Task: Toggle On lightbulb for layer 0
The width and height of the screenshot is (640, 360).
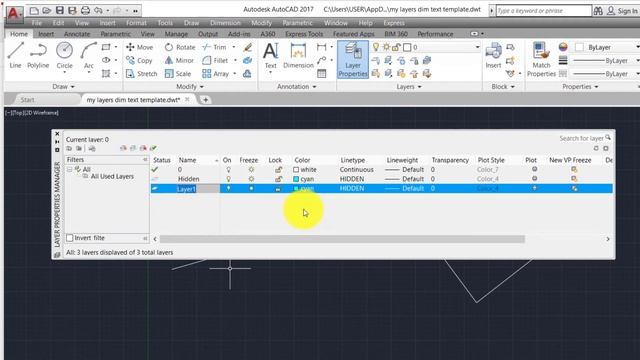Action: coord(229,169)
